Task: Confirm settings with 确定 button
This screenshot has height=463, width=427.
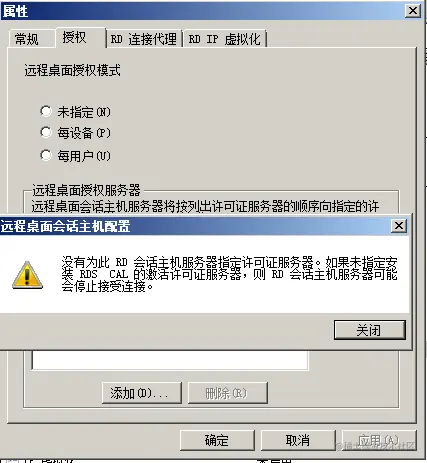Action: coord(217,440)
